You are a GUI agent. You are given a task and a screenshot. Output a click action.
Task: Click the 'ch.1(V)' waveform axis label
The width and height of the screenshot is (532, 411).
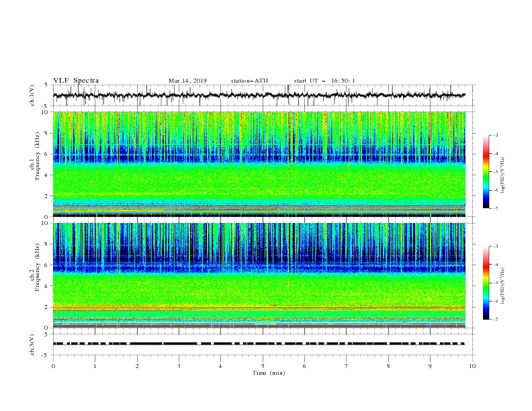click(32, 95)
